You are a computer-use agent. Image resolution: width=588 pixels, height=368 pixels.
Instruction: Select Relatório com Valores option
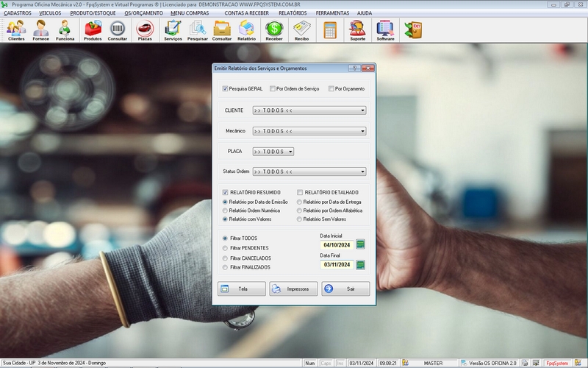pos(225,219)
